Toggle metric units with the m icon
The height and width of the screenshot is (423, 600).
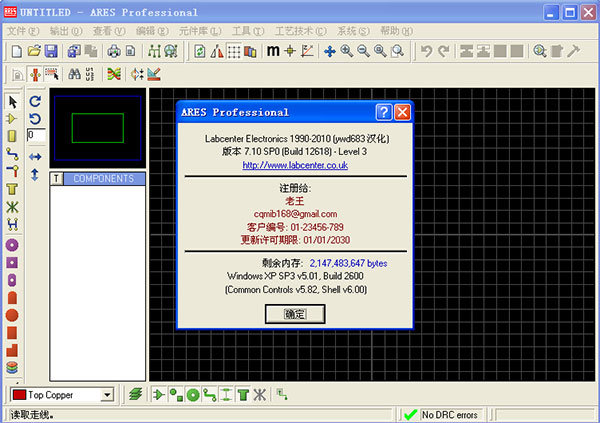pyautogui.click(x=273, y=51)
